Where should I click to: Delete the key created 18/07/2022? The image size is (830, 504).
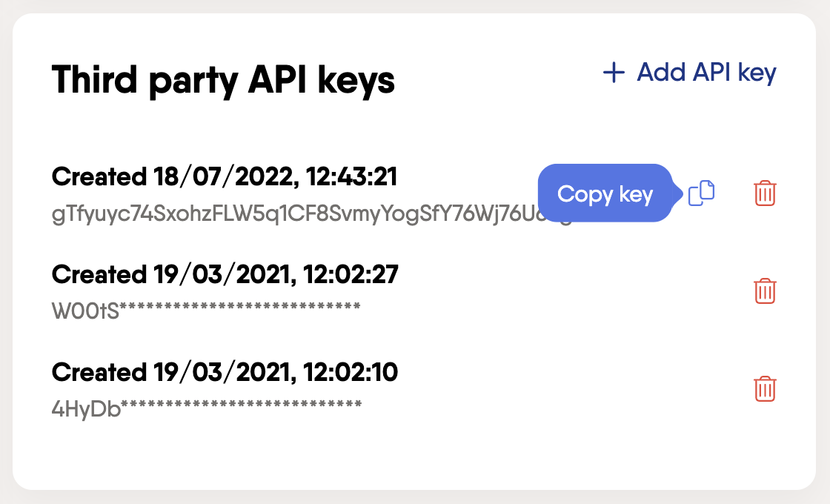tap(765, 193)
